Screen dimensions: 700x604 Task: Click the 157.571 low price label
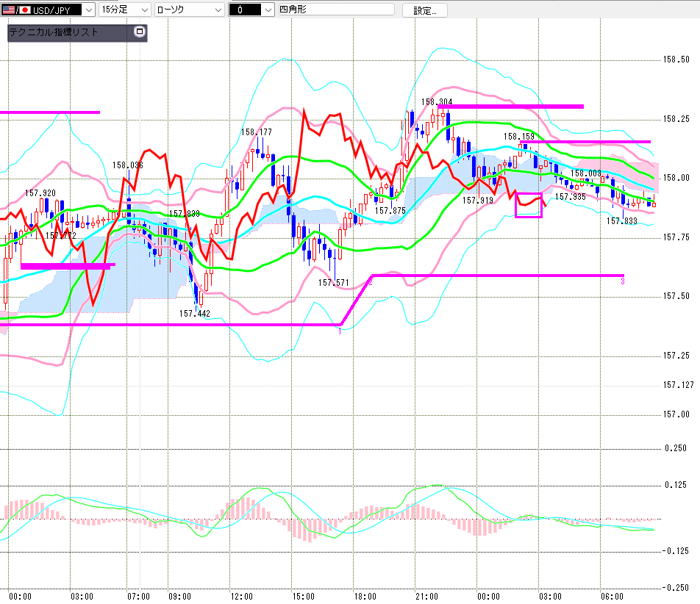point(334,283)
